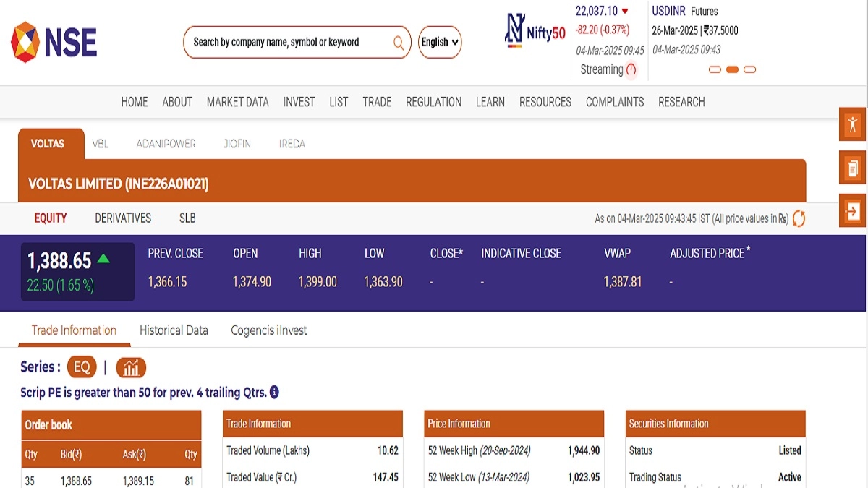Image resolution: width=868 pixels, height=488 pixels.
Task: Toggle the Streaming indicator
Action: 631,70
